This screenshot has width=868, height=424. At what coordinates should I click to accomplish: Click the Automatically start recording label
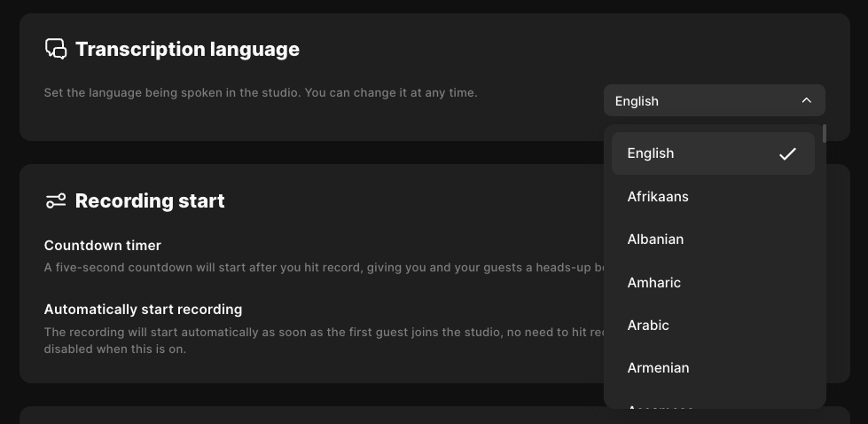(143, 310)
